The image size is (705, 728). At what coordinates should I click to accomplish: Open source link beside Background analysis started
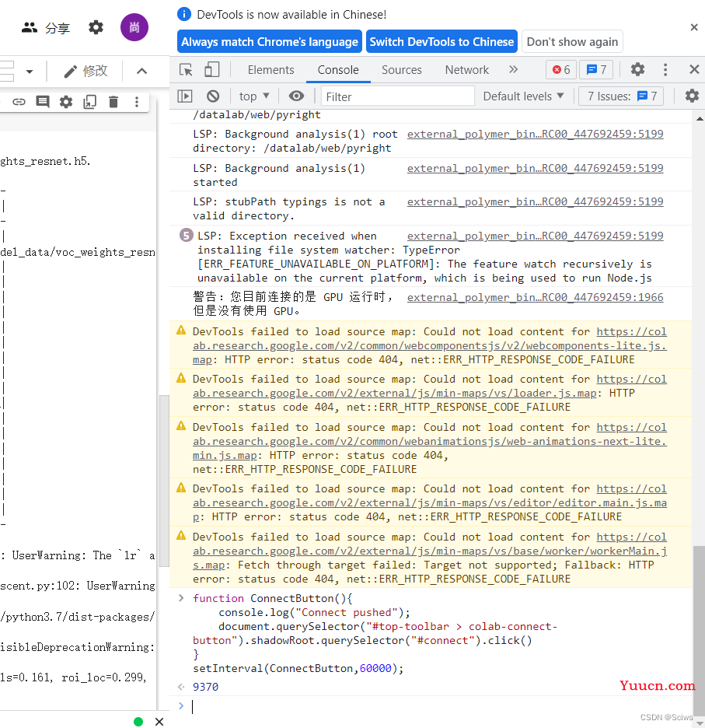tap(535, 168)
